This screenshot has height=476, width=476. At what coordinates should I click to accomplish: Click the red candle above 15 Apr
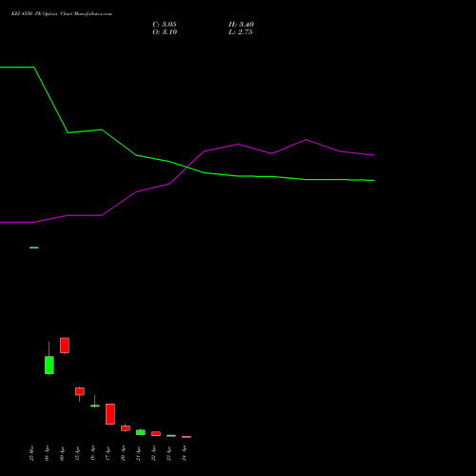pos(80,391)
